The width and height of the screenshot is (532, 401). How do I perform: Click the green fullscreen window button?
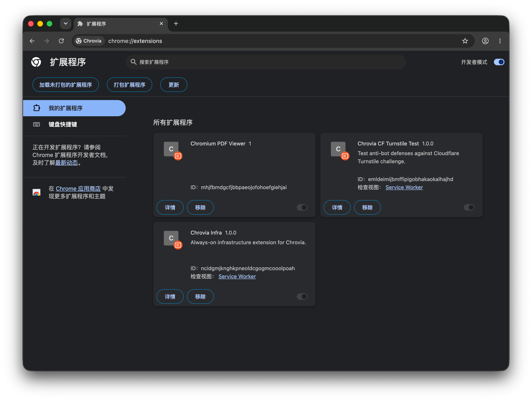49,23
